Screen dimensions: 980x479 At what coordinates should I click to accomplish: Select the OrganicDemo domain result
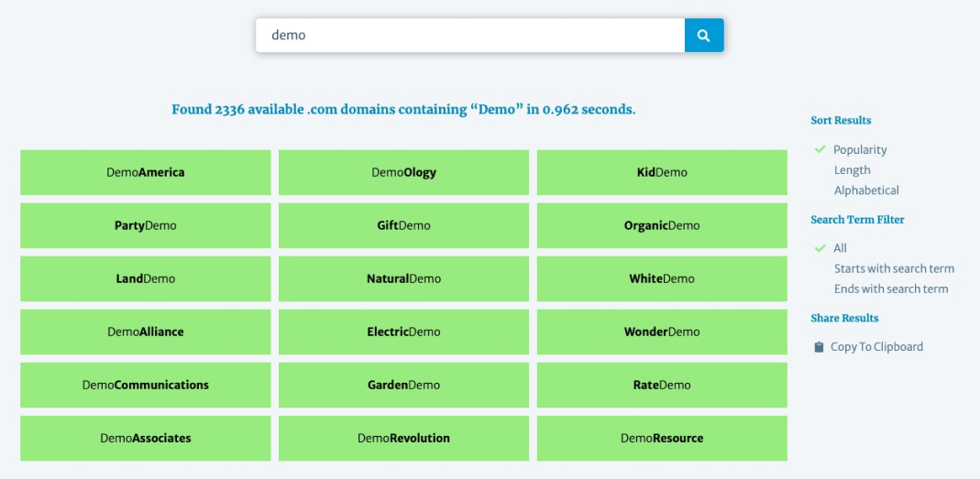coord(662,225)
